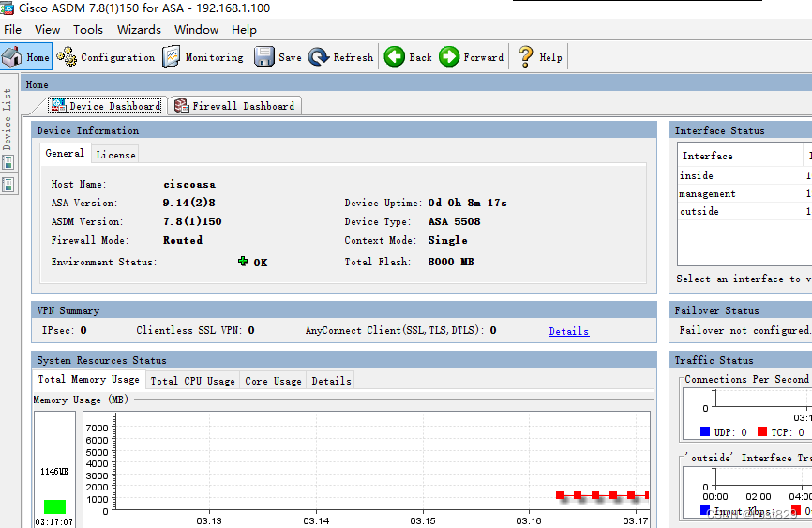This screenshot has height=528, width=812.
Task: Click the red TCP legend swatch
Action: pyautogui.click(x=761, y=431)
